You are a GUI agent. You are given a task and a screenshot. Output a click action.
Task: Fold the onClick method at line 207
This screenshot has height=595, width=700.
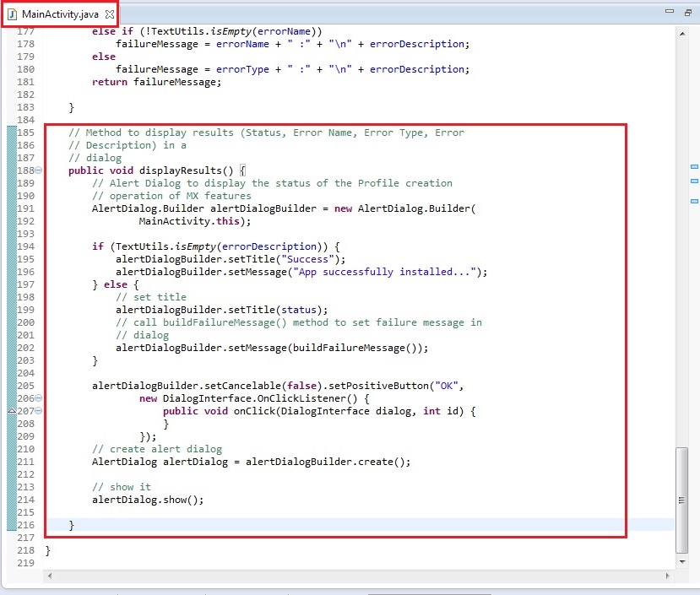tap(39, 411)
